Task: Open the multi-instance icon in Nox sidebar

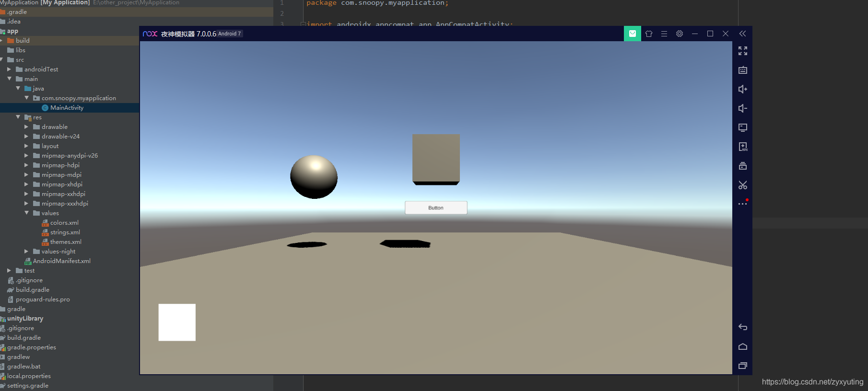Action: 743,166
